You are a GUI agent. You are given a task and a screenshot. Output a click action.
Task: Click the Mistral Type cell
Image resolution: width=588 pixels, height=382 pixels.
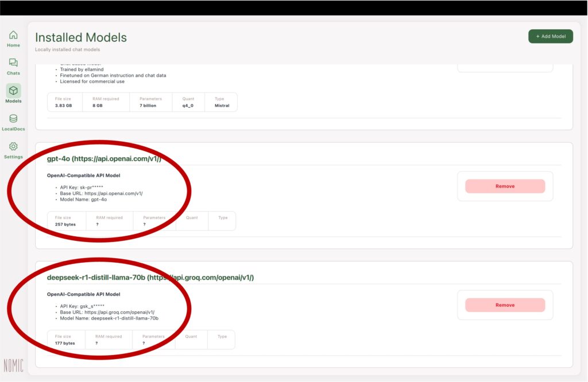pyautogui.click(x=221, y=102)
